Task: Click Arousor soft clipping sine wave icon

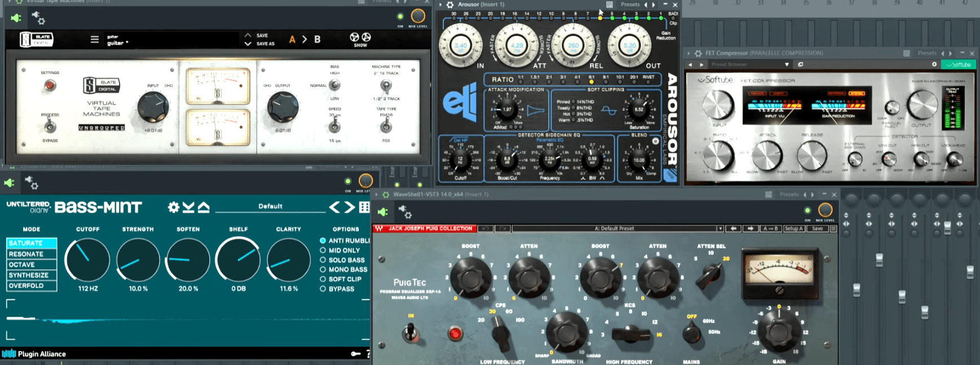Action: tap(608, 111)
